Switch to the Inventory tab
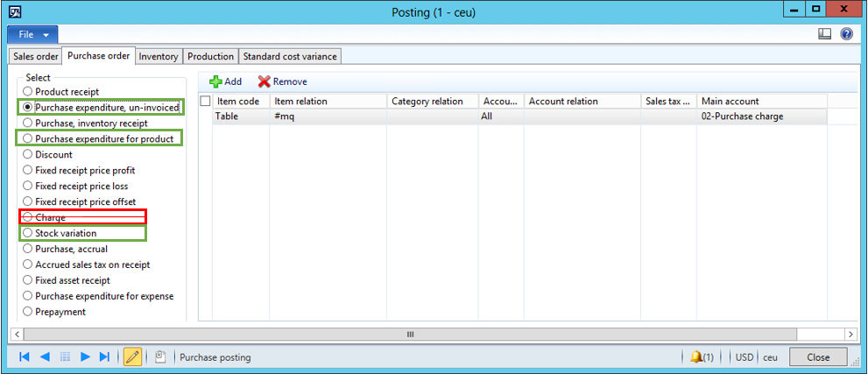This screenshot has width=868, height=374. click(159, 56)
